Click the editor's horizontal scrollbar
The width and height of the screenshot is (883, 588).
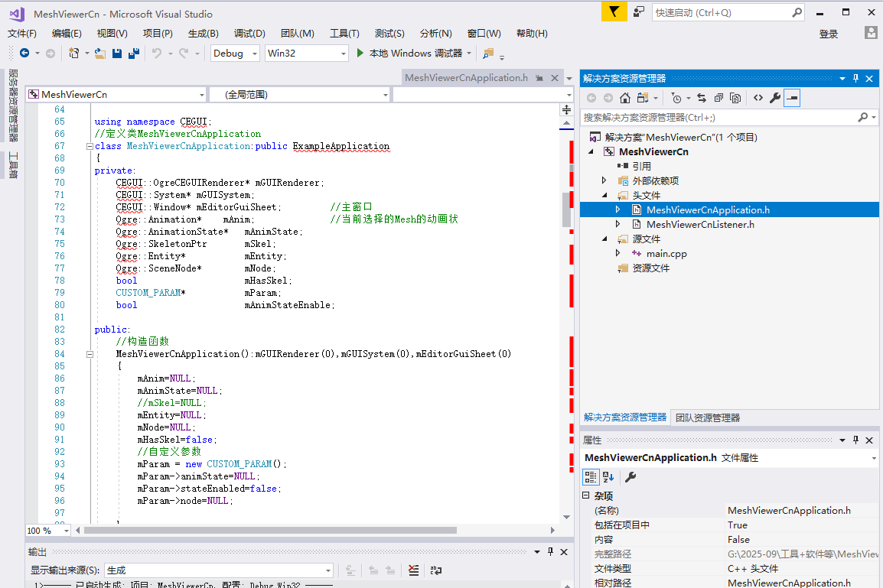click(306, 530)
